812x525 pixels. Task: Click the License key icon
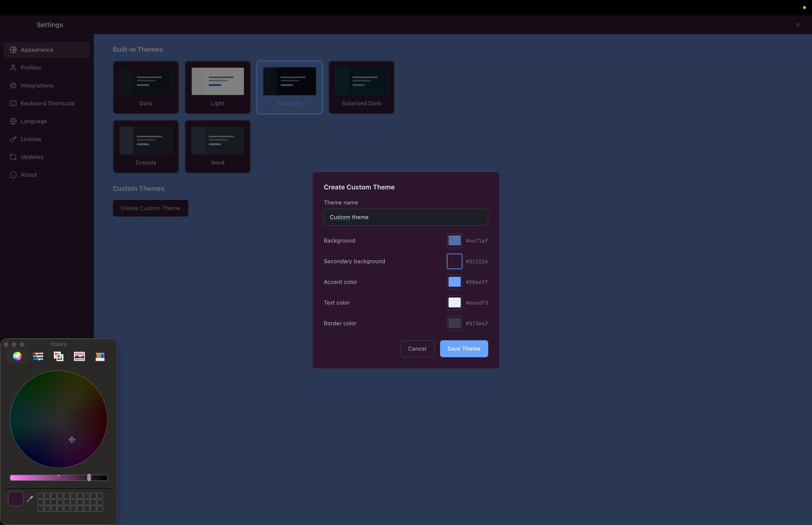point(13,139)
